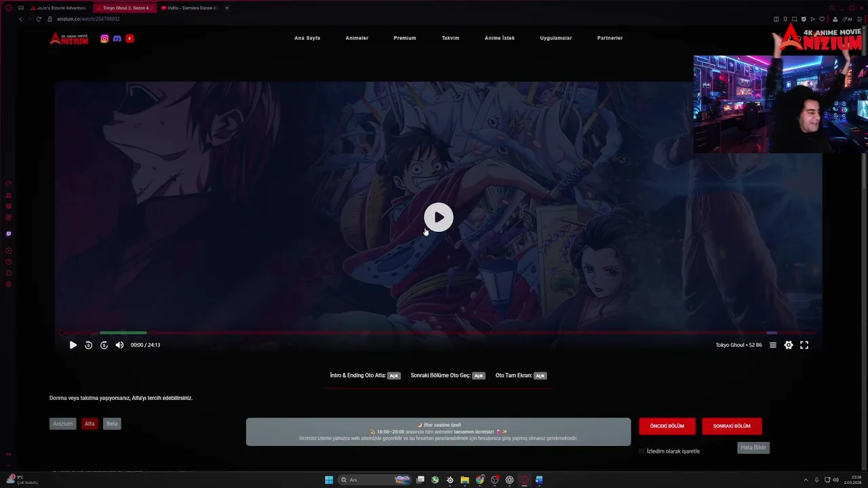Open the Anizium Instagram page
Screen dimensions: 868x488
pyautogui.click(x=104, y=39)
